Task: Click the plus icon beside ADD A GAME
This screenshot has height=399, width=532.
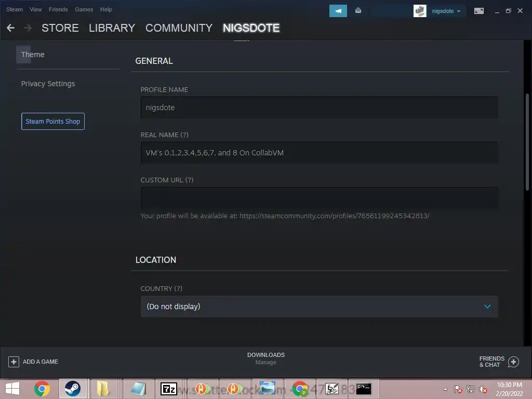Action: (14, 362)
